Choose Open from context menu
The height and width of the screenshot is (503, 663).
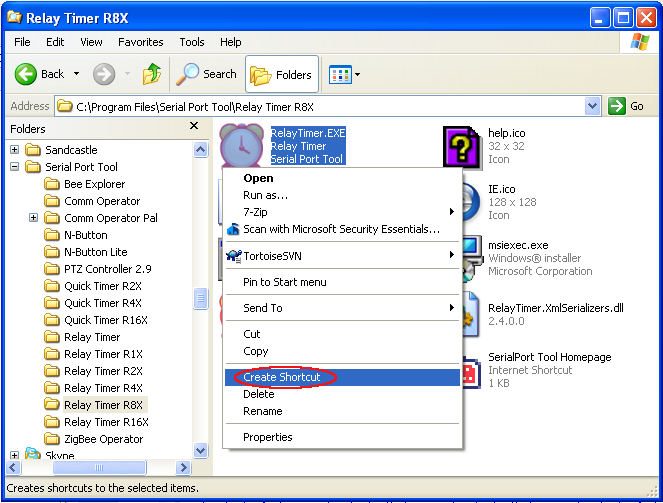click(342, 178)
